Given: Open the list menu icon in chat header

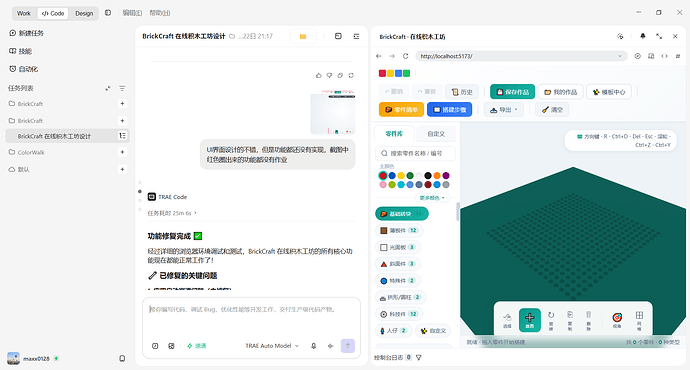Looking at the screenshot, I should 356,36.
